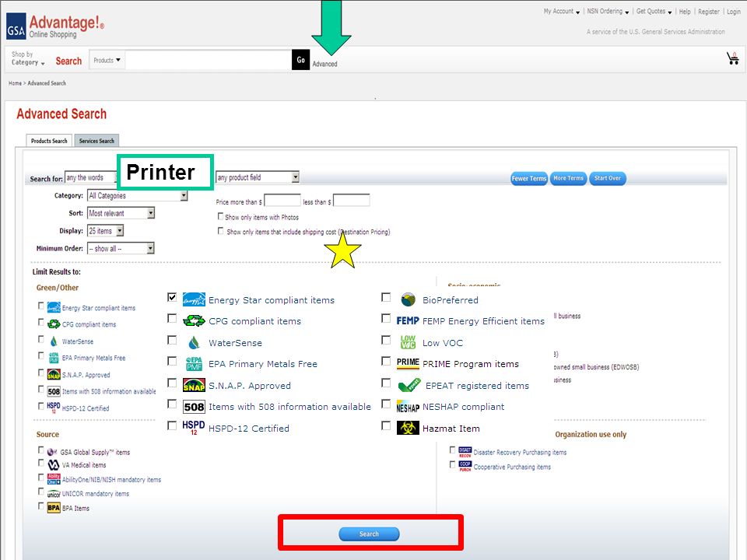This screenshot has height=560, width=747.
Task: Click the enlarged CPG recycling arrows icon
Action: [194, 321]
